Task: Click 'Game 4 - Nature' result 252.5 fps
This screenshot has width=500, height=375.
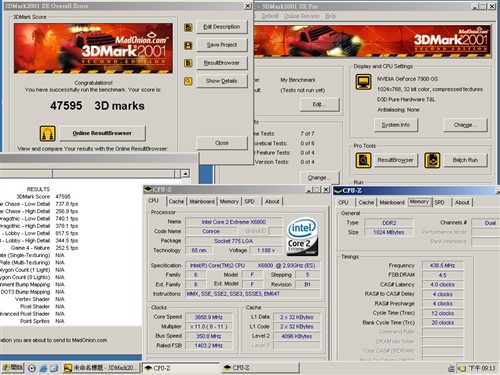Action: pos(67,248)
